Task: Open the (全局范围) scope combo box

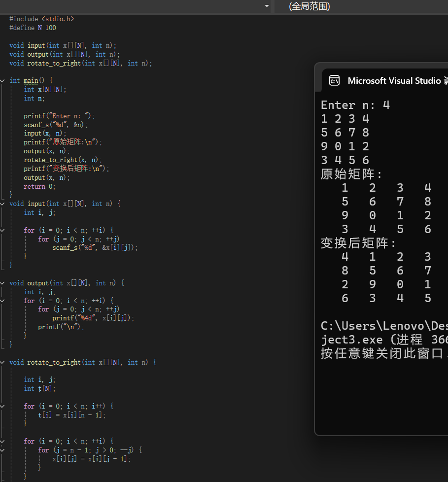Action: point(361,6)
